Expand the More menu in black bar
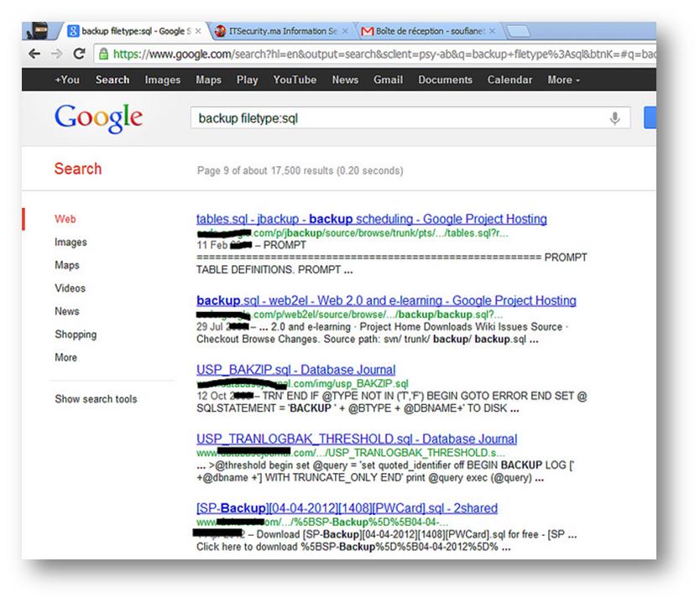Viewport: 700px width, 603px height. [563, 81]
